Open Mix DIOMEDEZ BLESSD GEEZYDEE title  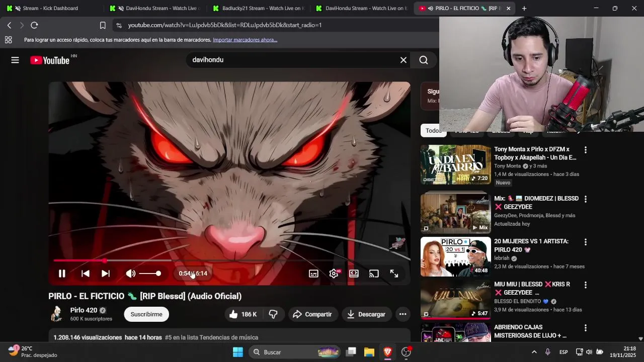pyautogui.click(x=536, y=203)
